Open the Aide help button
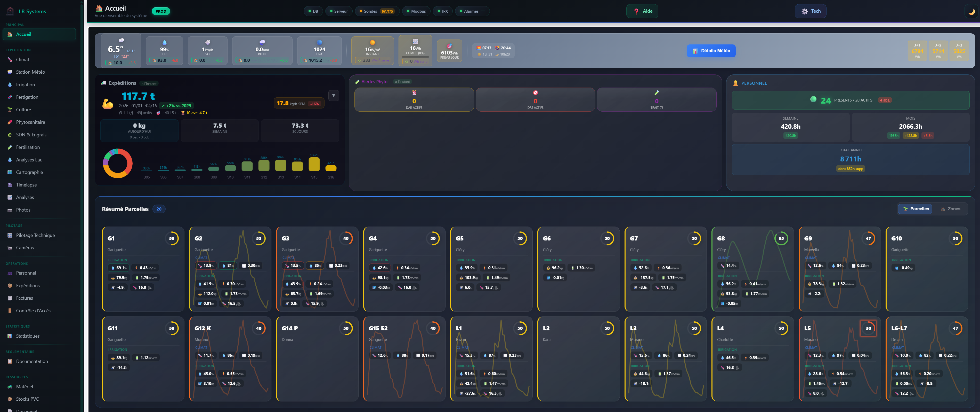This screenshot has width=980, height=412. click(642, 11)
